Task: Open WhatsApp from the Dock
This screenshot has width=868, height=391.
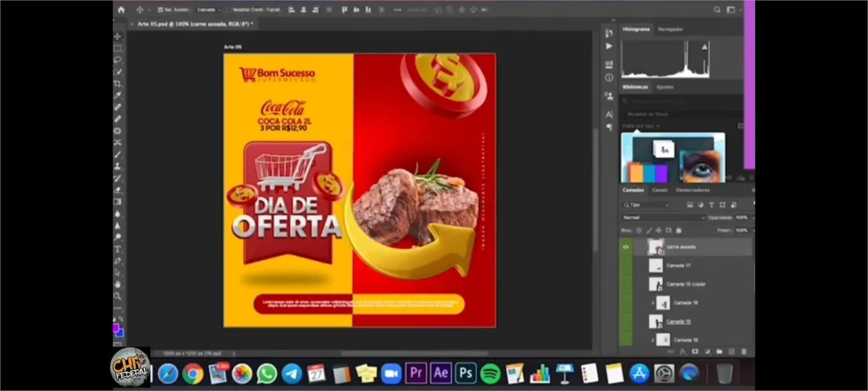Action: tap(267, 373)
